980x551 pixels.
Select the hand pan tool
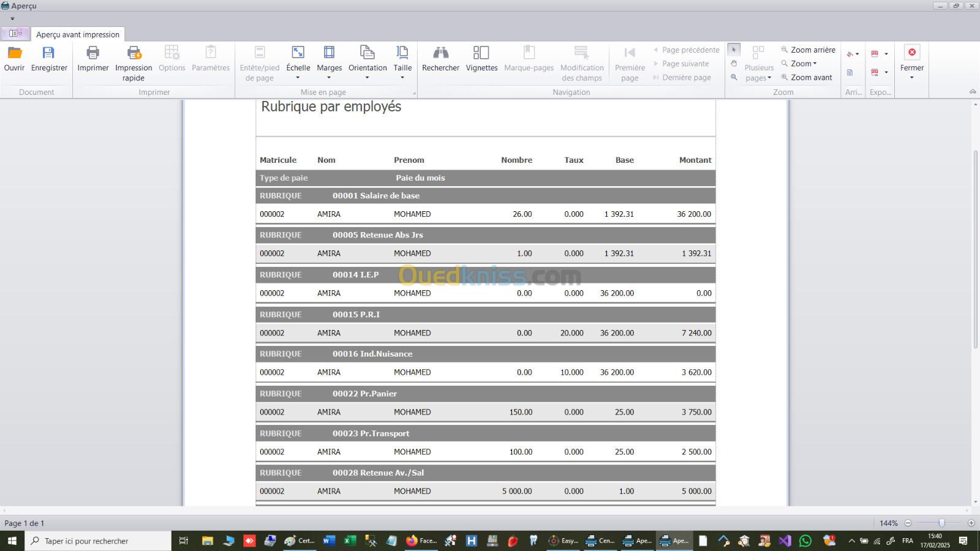click(734, 64)
